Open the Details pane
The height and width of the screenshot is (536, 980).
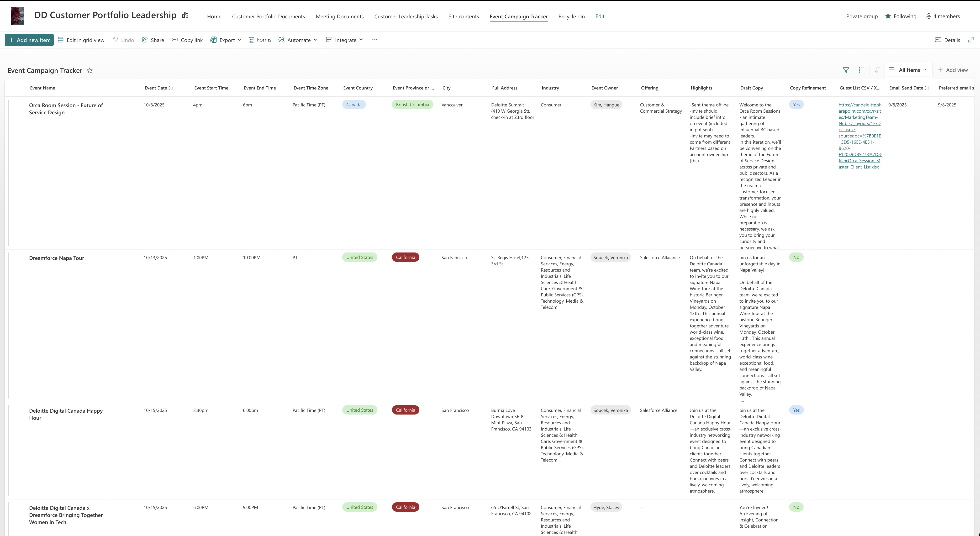pyautogui.click(x=947, y=40)
